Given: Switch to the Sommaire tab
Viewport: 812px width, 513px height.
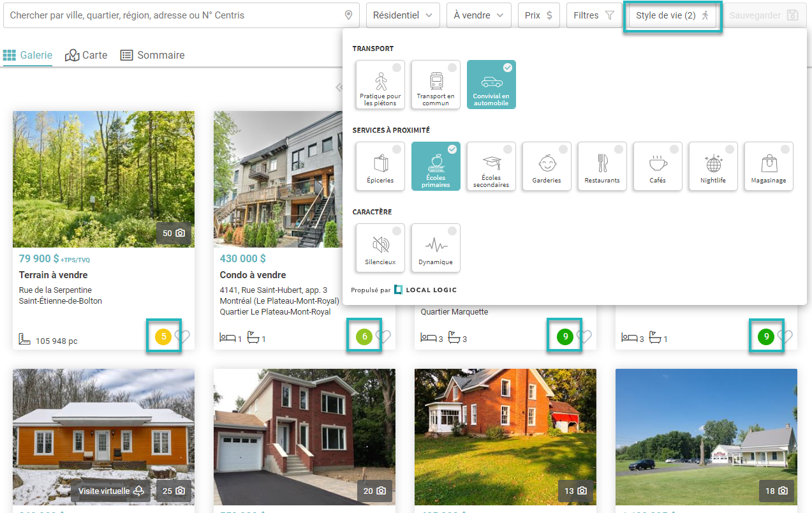Looking at the screenshot, I should click(x=153, y=56).
